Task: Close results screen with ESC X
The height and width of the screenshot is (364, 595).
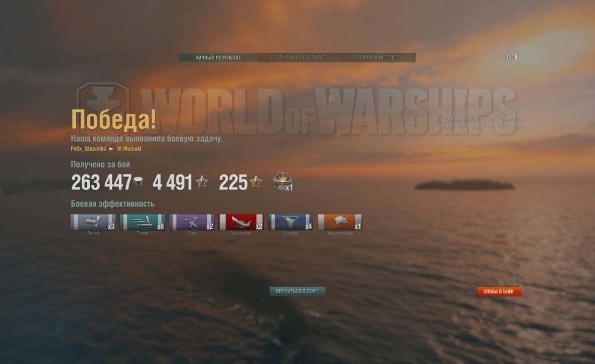Action: pos(522,57)
